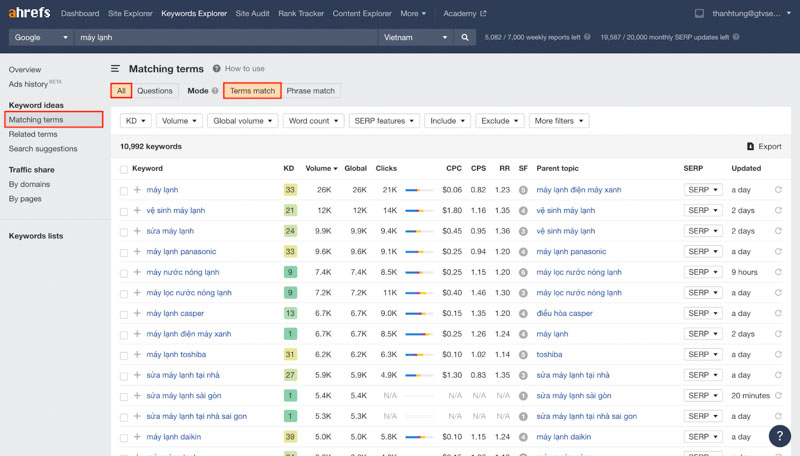Click the Mode help info icon
This screenshot has height=456, width=800.
tap(215, 91)
